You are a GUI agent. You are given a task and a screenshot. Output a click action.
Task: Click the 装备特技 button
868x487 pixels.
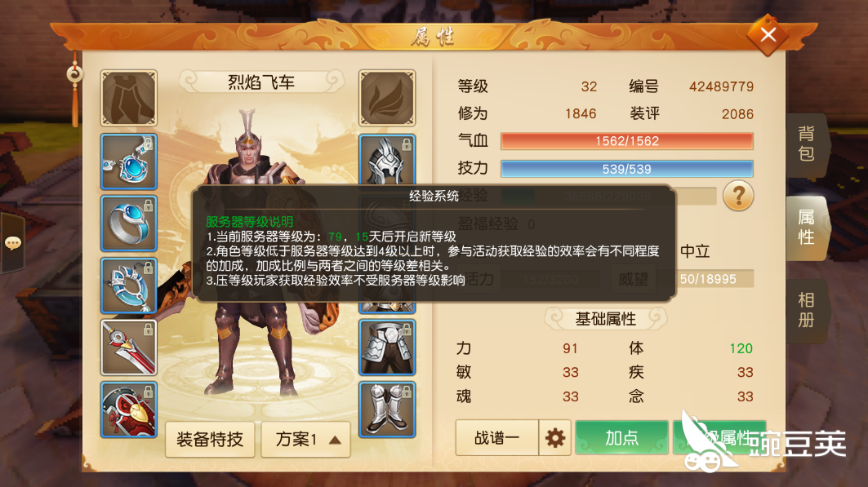pyautogui.click(x=210, y=440)
